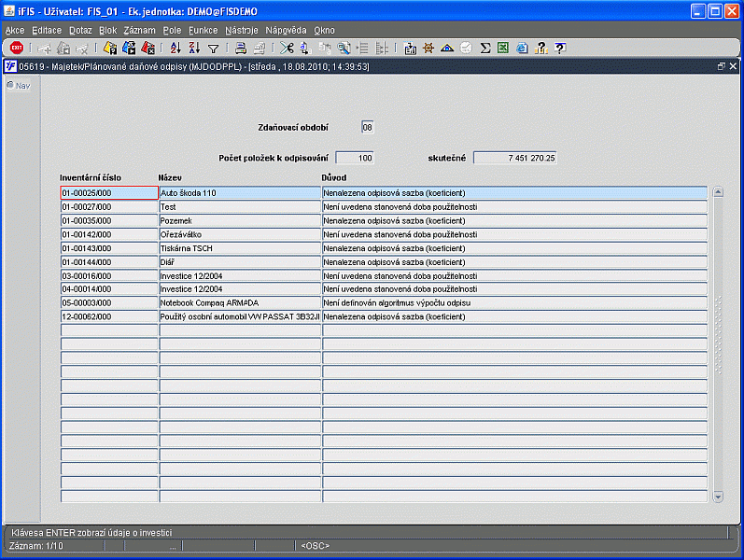The image size is (744, 560).
Task: Click the name cell Ořezávátko
Action: (240, 234)
